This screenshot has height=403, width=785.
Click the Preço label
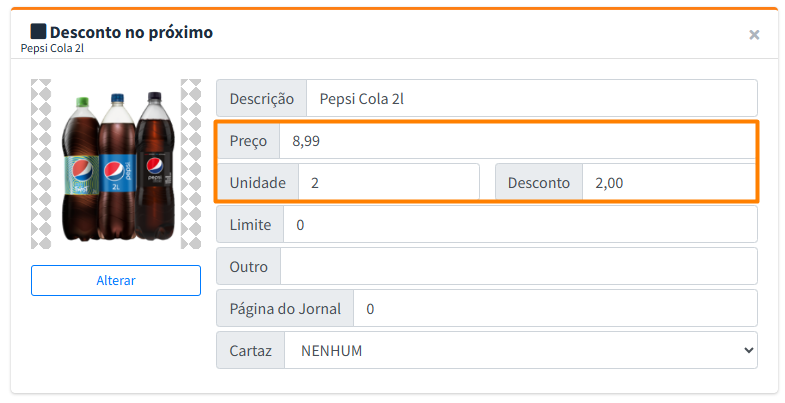pos(248,141)
